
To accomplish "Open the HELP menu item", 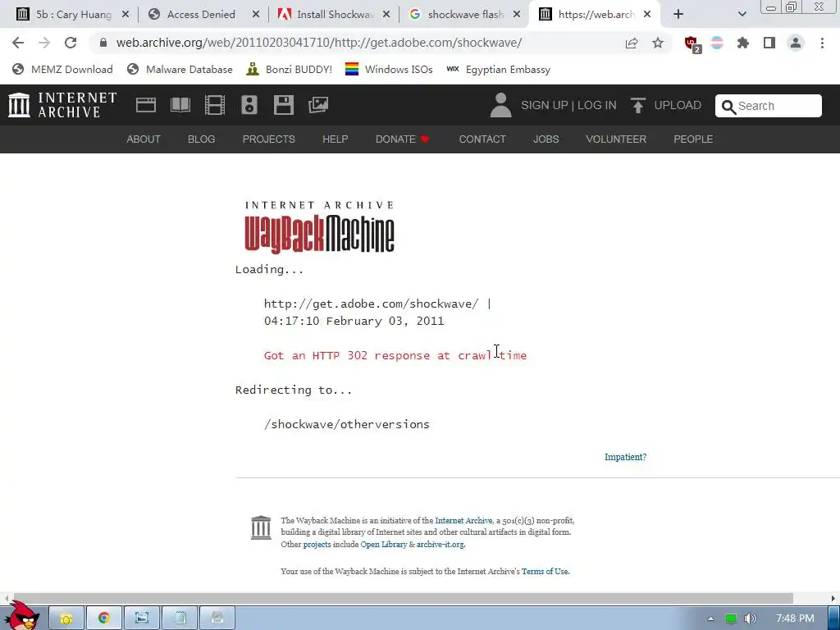I will tap(336, 139).
